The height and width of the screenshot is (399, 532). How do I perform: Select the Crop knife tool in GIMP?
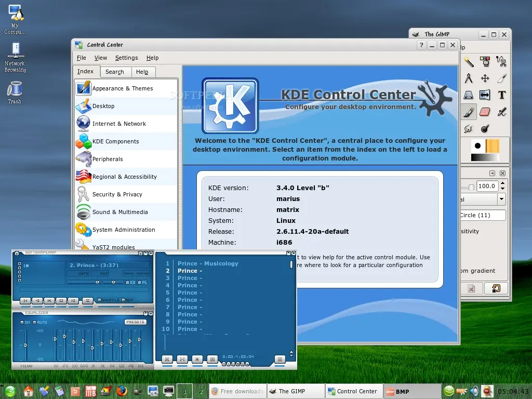pos(501,78)
